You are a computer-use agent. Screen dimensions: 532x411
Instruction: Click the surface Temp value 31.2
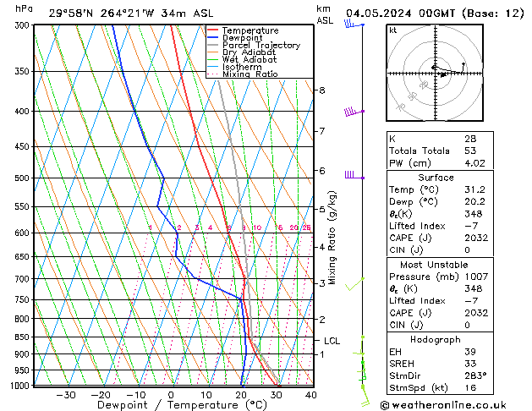click(475, 189)
